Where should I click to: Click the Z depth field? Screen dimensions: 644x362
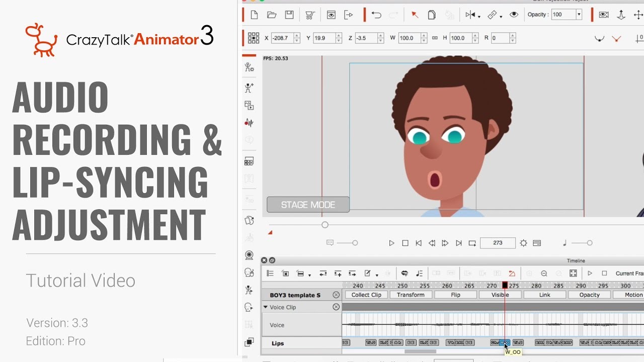(x=366, y=38)
